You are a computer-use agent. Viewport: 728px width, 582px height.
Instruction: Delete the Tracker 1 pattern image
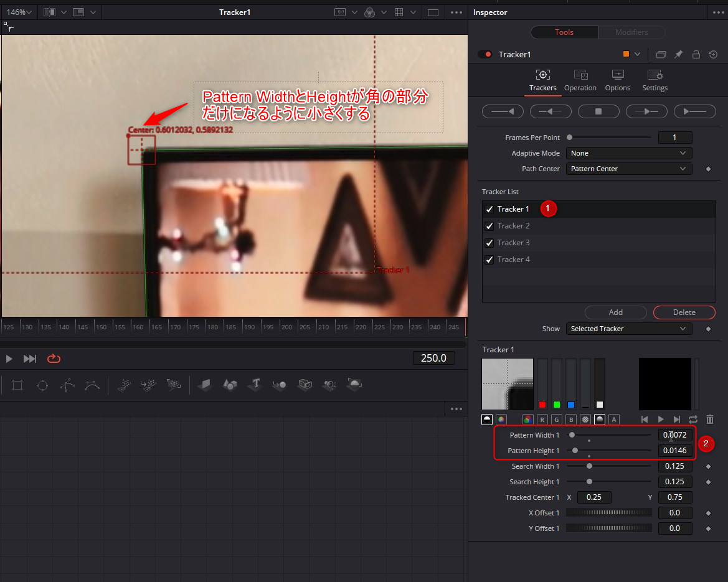tap(710, 420)
